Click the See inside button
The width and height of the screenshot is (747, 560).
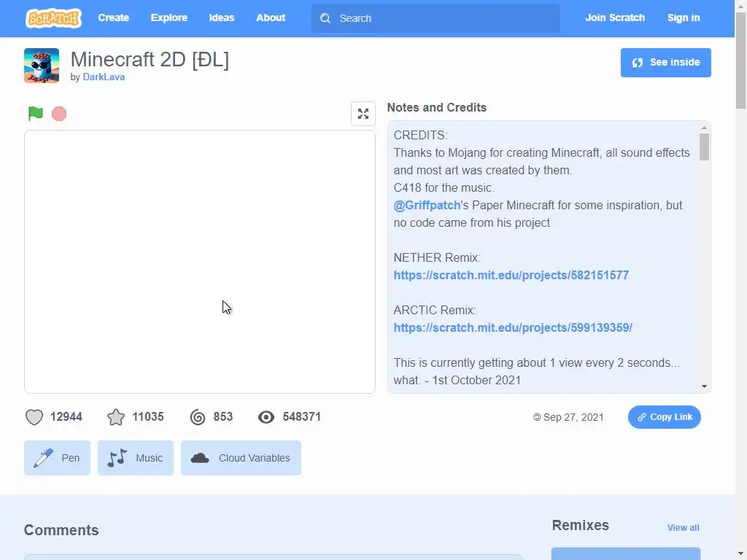(x=665, y=63)
